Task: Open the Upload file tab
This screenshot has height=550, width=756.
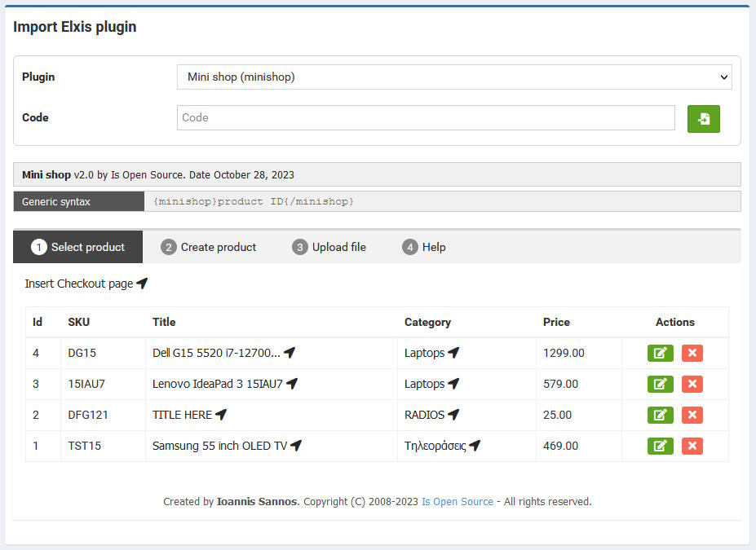Action: [x=329, y=247]
